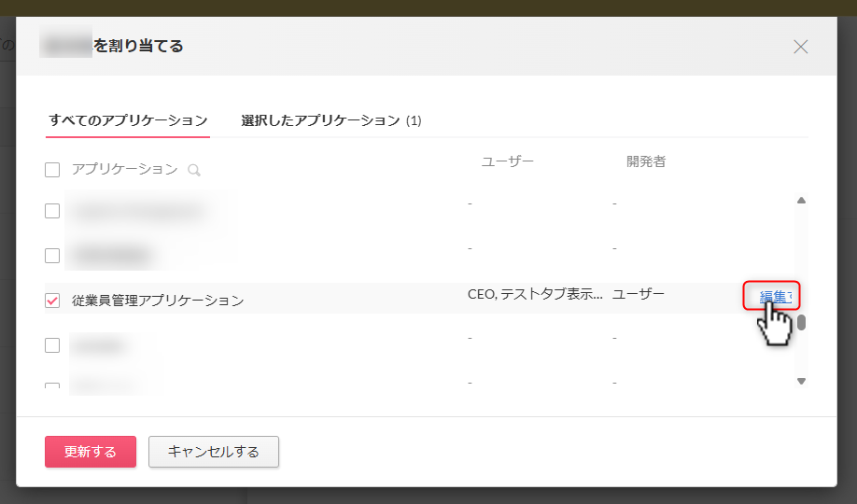Viewport: 857px width, 504px height.
Task: Close the assignment dialog with the X icon
Action: pos(800,47)
